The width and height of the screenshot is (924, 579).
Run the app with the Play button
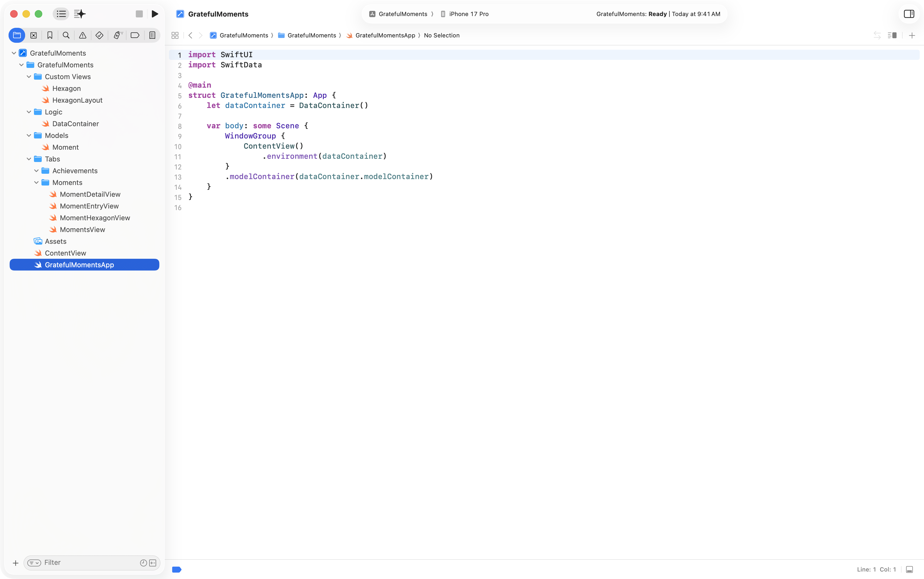click(155, 14)
